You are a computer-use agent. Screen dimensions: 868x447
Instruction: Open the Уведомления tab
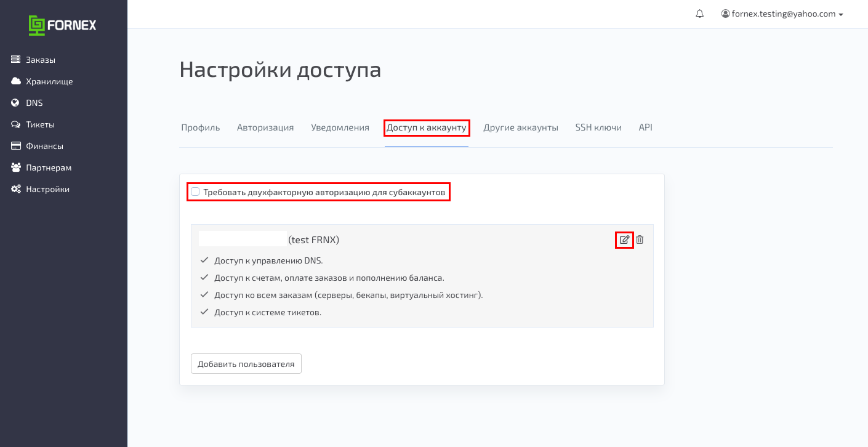coord(340,127)
